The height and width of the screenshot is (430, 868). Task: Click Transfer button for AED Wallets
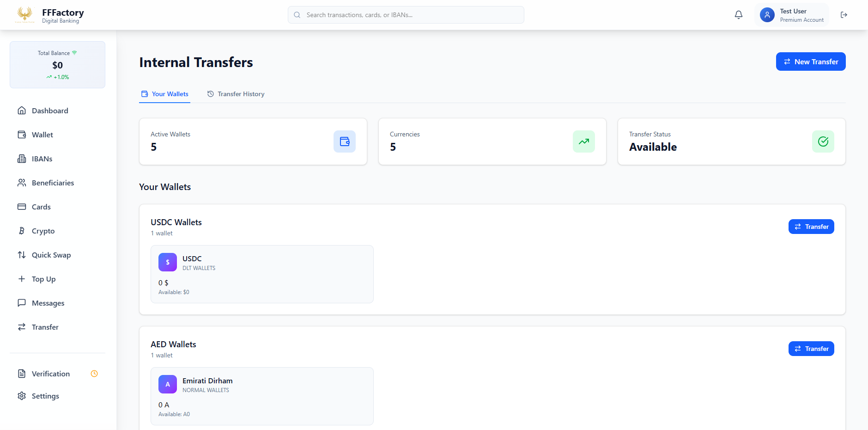click(x=811, y=349)
